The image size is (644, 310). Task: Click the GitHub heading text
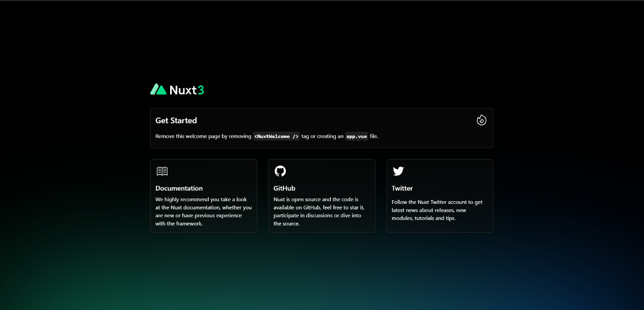[x=284, y=188]
